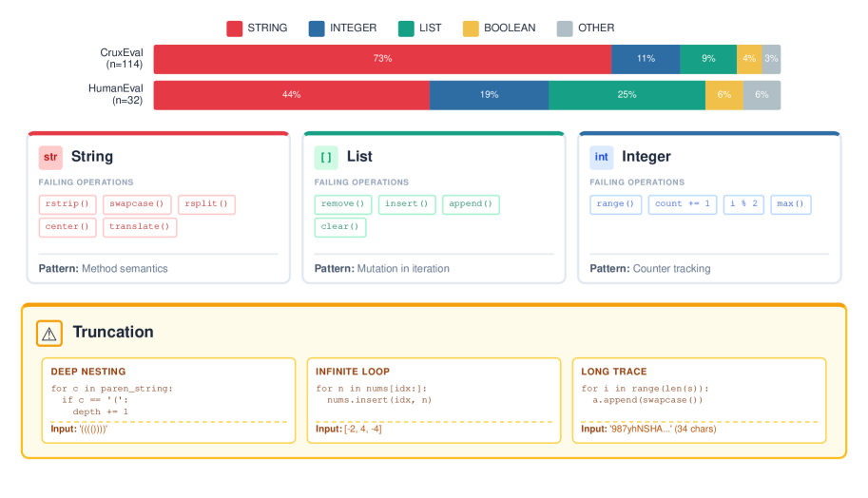The width and height of the screenshot is (868, 498).
Task: Click 'Pattern: Method semantics' text
Action: [103, 269]
